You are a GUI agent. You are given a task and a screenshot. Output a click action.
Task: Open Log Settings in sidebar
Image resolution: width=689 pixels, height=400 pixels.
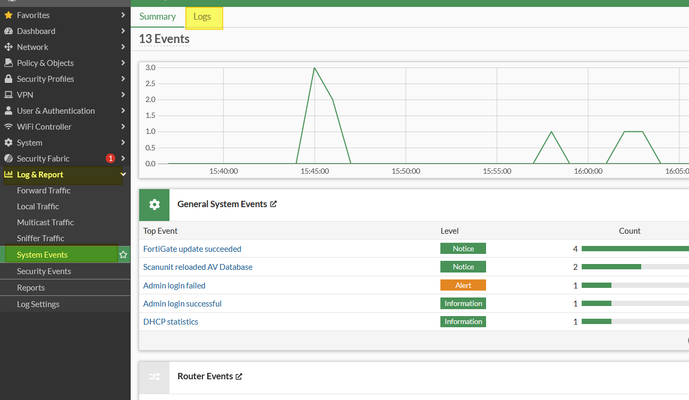38,304
